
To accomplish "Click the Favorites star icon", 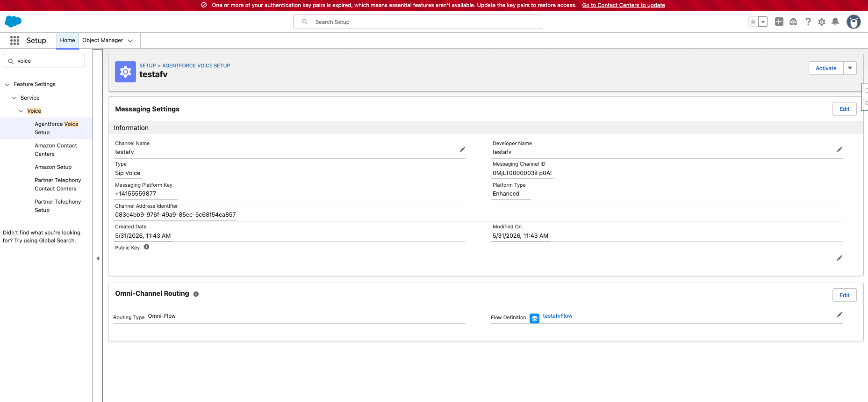I will [753, 22].
